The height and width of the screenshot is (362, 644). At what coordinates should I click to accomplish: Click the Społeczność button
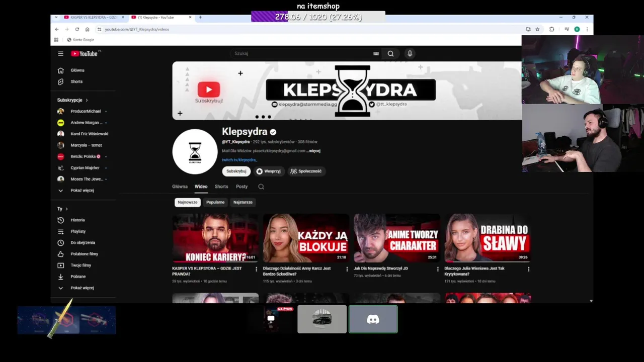pyautogui.click(x=306, y=171)
